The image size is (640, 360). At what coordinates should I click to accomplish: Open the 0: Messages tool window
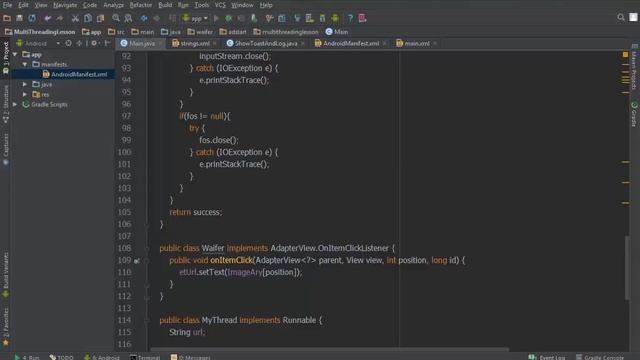click(x=190, y=357)
